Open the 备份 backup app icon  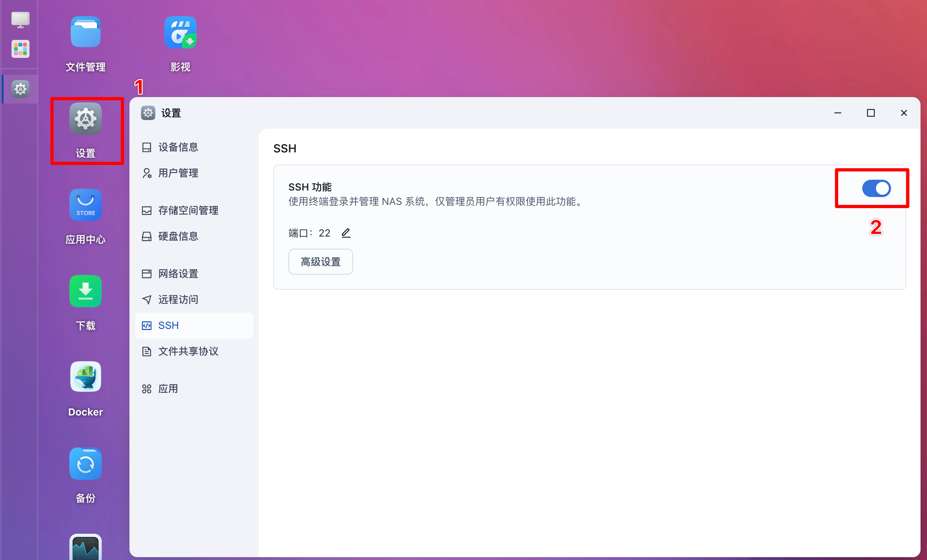[x=86, y=464]
